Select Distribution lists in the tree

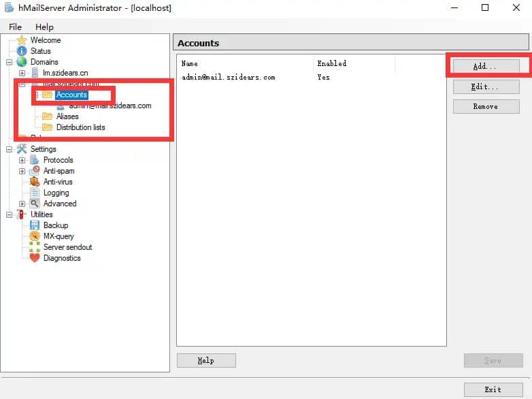80,127
